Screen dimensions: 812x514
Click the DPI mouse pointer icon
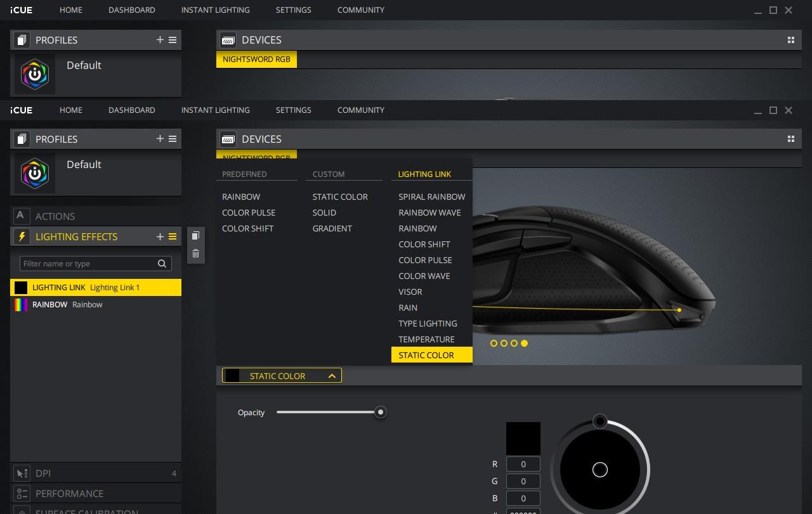click(x=22, y=473)
